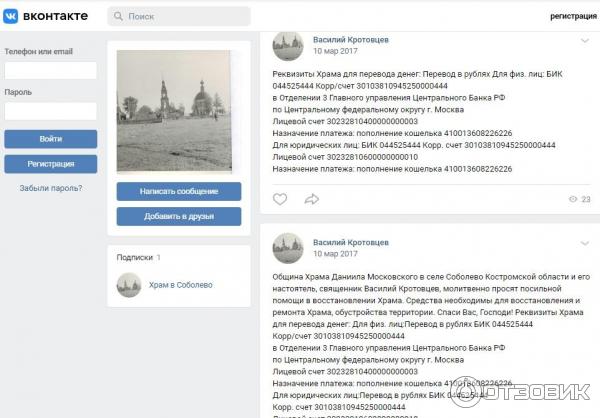Image resolution: width=600 pixels, height=418 pixels.
Task: Click the search magnifier icon
Action: 118,16
